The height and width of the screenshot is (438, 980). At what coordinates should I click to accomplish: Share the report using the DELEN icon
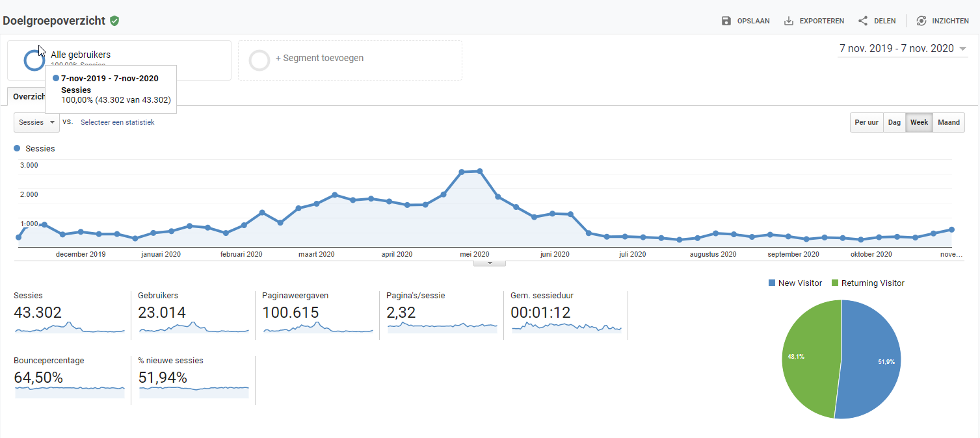point(863,21)
